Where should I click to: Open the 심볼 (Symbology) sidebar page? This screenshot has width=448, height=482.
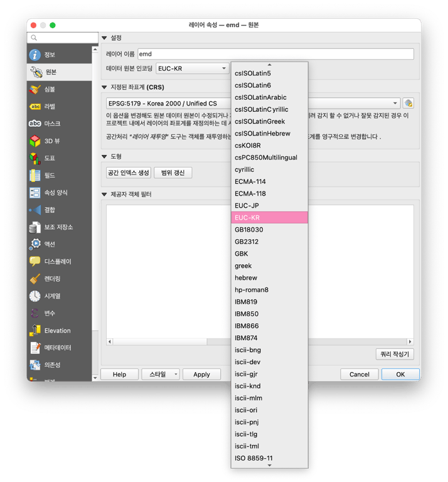60,89
